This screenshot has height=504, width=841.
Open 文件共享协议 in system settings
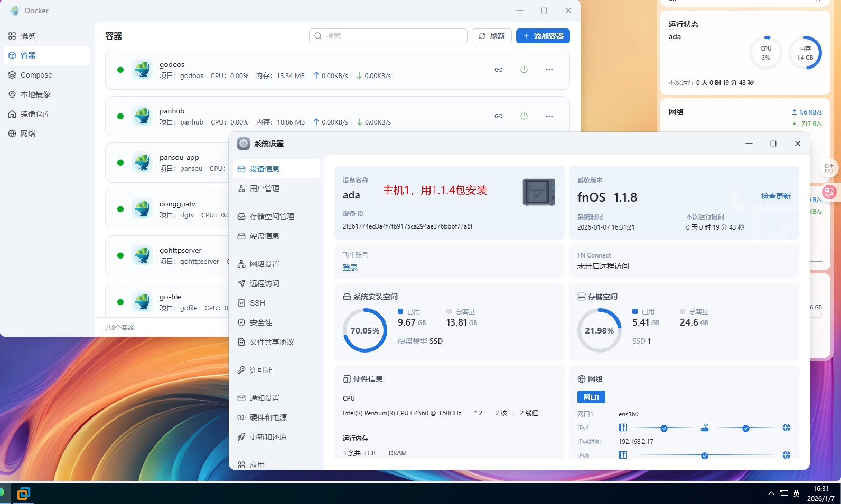pyautogui.click(x=276, y=342)
